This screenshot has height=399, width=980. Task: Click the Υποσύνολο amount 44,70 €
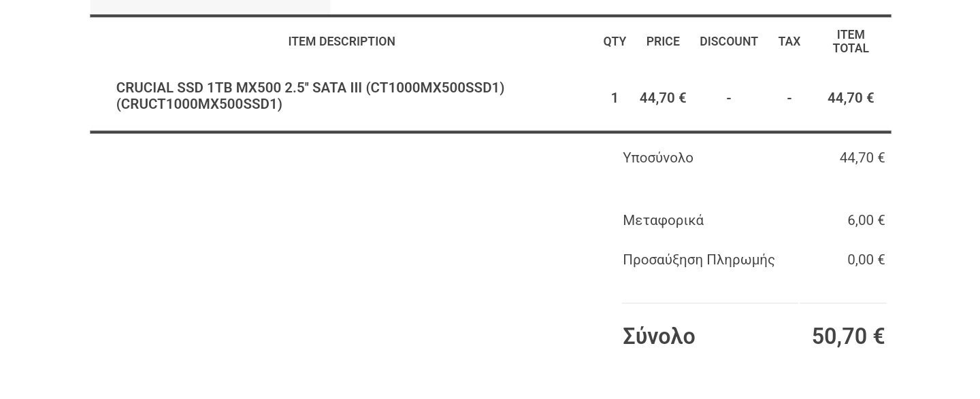click(x=862, y=158)
